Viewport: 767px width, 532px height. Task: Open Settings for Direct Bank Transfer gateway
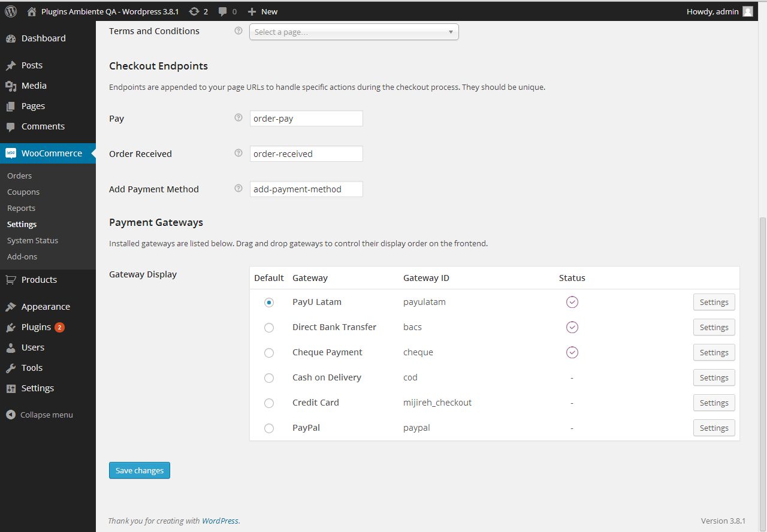714,327
